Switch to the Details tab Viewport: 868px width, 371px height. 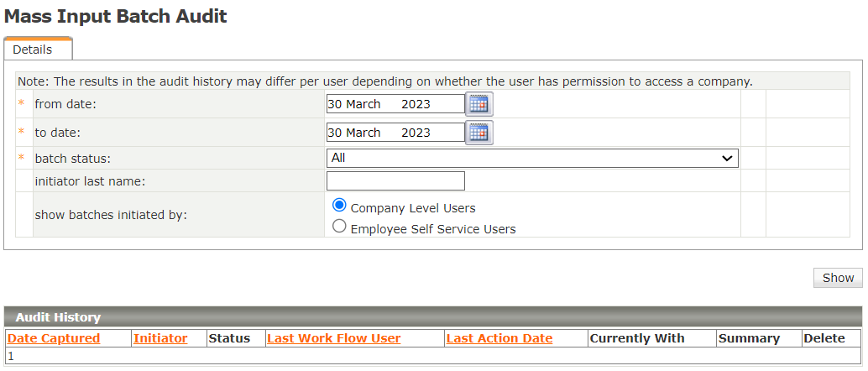click(33, 50)
